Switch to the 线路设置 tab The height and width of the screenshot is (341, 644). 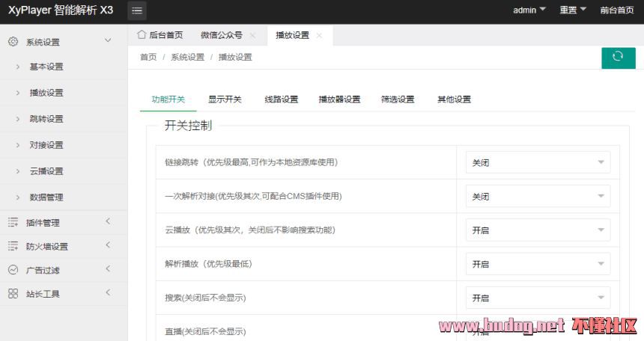tap(281, 99)
